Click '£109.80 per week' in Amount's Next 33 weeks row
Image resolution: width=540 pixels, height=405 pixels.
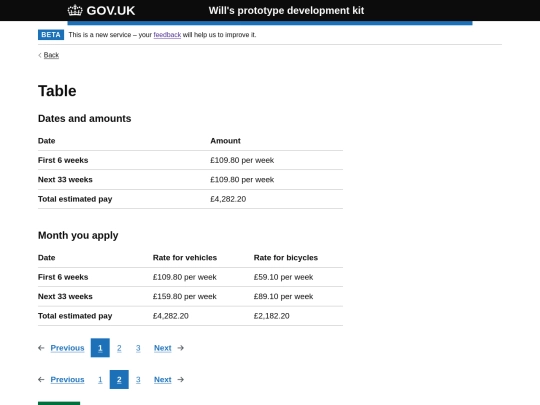(x=242, y=179)
